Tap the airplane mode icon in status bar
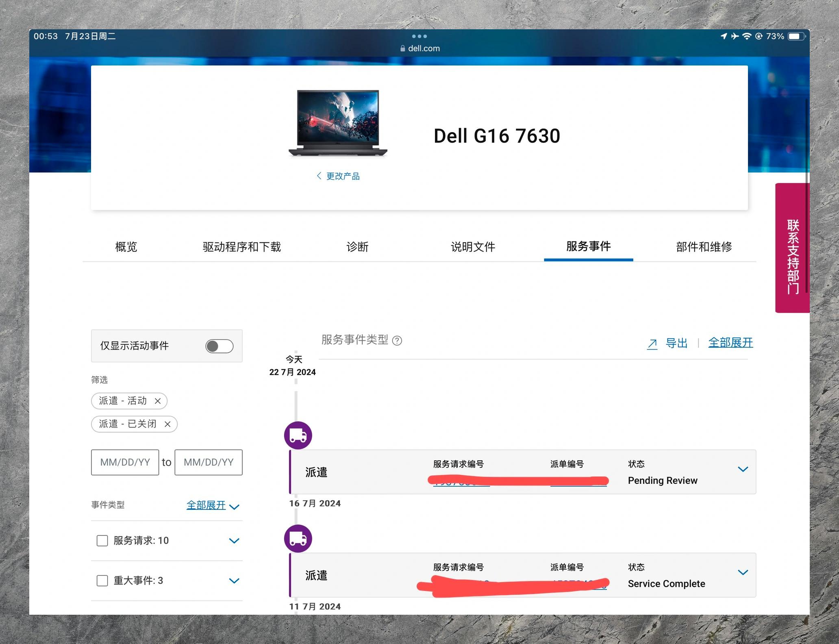Screen dimensions: 839x644 click(735, 36)
